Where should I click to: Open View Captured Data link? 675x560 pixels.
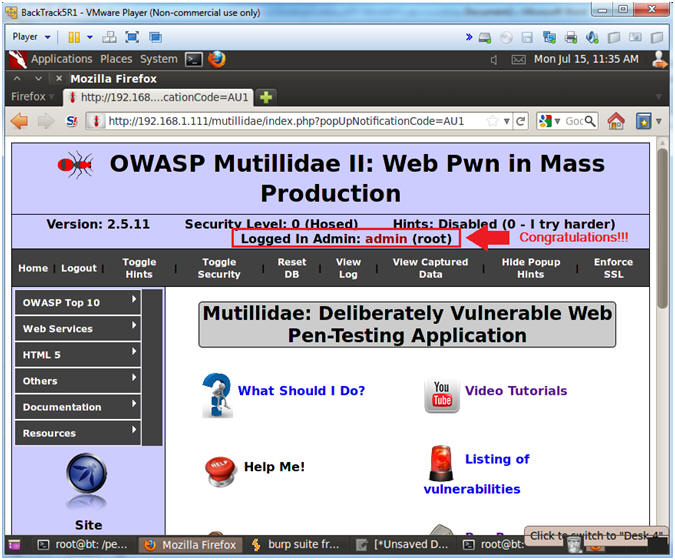(430, 268)
